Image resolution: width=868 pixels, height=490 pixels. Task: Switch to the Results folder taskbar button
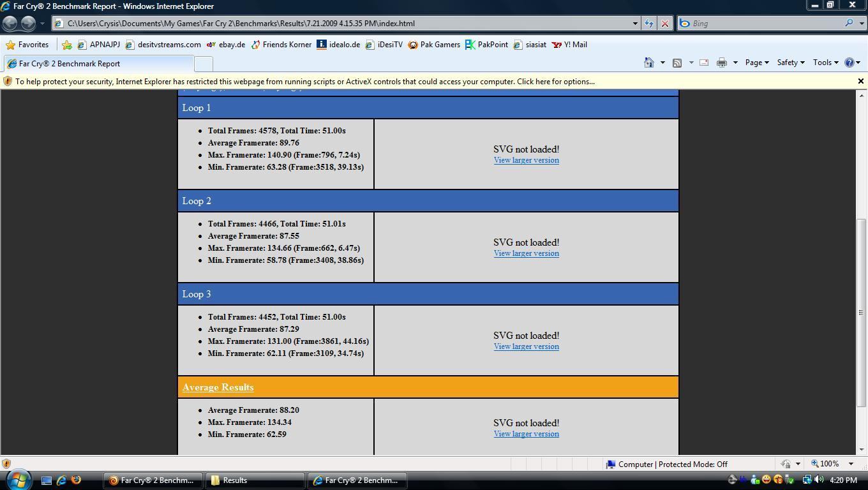(x=255, y=480)
